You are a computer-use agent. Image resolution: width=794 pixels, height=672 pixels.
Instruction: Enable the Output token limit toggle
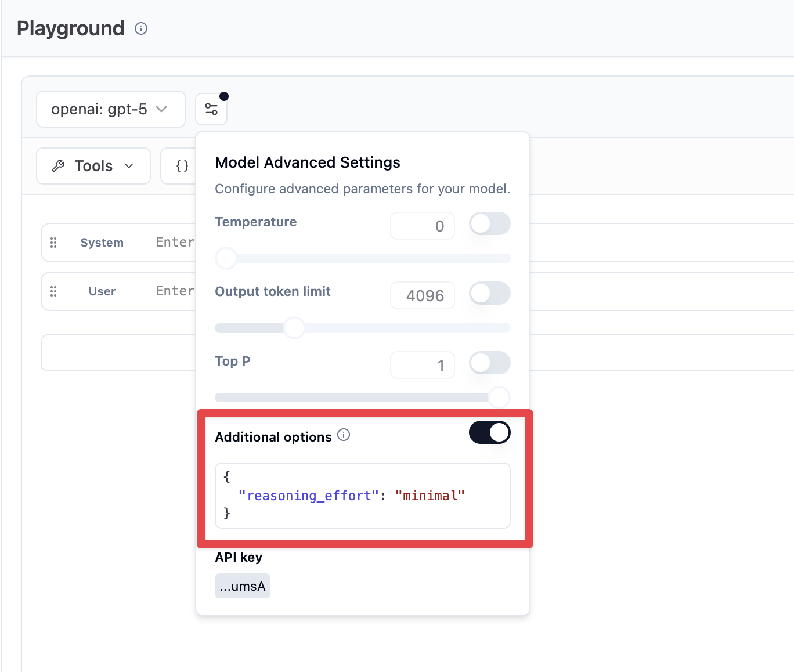point(489,293)
